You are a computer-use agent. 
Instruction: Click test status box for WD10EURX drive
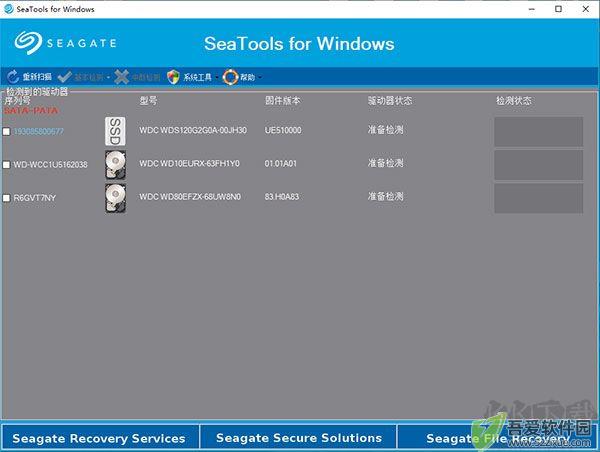(538, 165)
